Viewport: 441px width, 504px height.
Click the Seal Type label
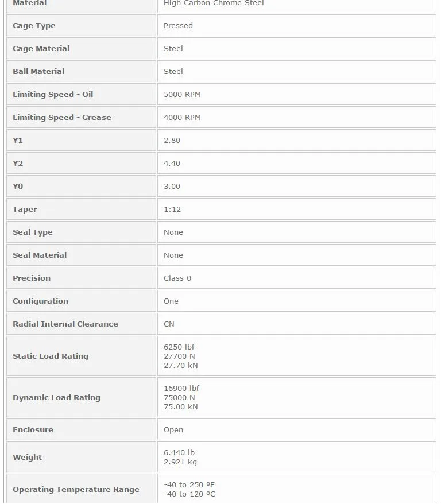tap(33, 232)
